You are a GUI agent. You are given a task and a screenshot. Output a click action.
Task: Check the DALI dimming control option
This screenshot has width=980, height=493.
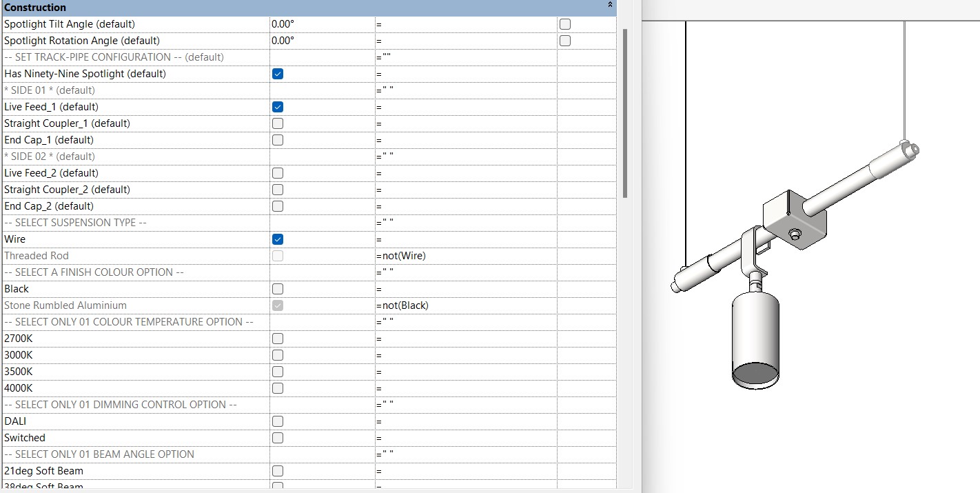coord(277,421)
